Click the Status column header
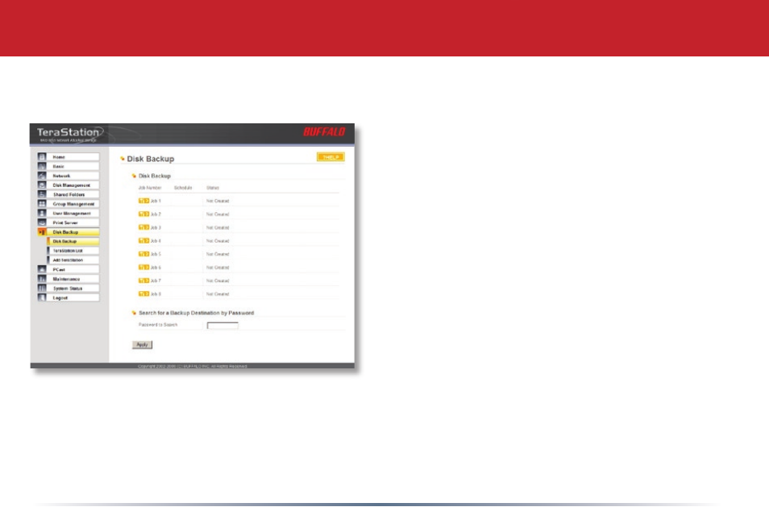The height and width of the screenshot is (532, 769). point(213,188)
